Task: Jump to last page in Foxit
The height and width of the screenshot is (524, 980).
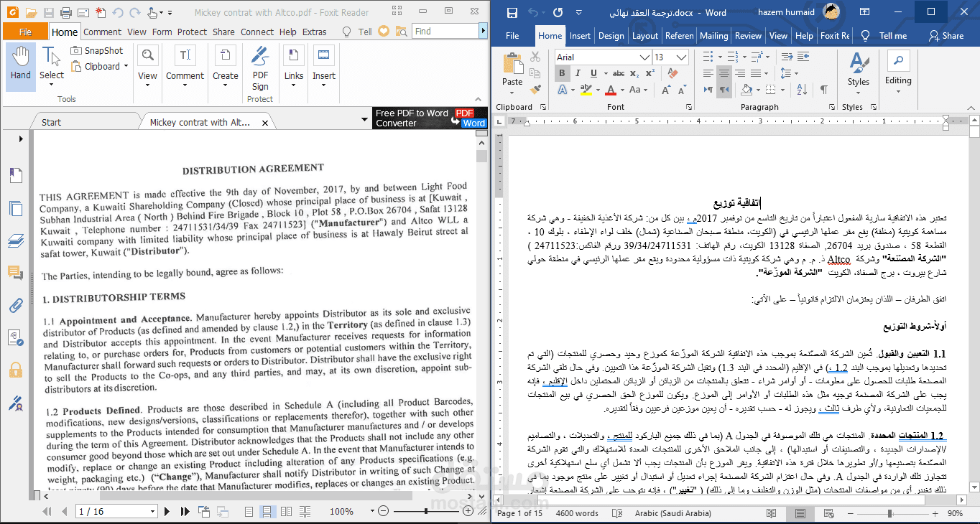Action: pyautogui.click(x=185, y=511)
